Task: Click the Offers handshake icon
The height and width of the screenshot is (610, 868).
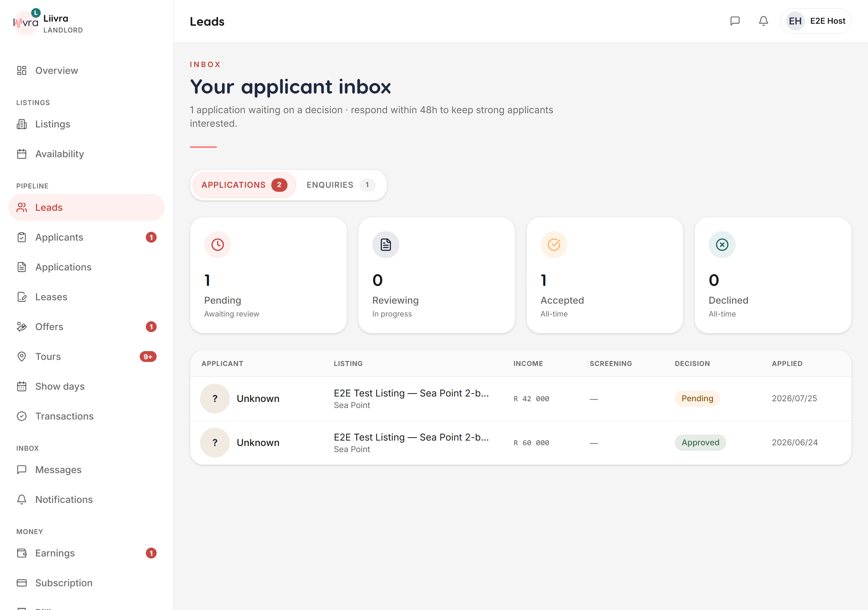Action: click(x=22, y=327)
